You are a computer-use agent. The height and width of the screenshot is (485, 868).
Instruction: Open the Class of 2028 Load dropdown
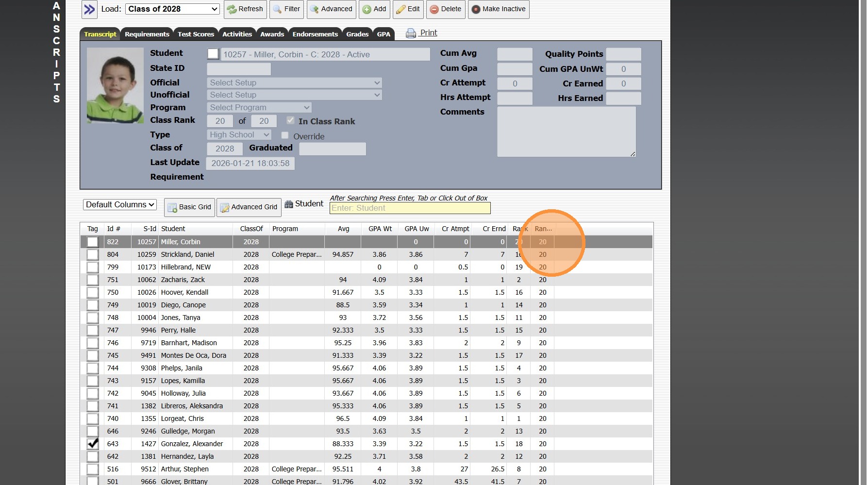173,9
